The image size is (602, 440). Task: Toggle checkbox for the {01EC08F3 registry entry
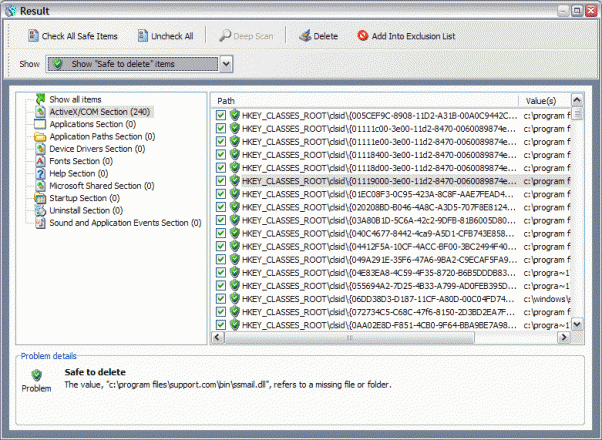coord(221,194)
